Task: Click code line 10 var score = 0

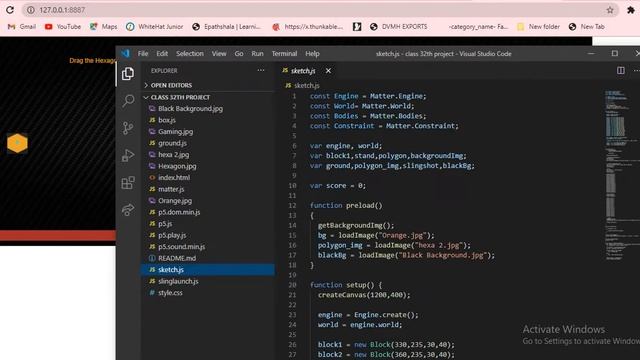Action: pos(338,185)
